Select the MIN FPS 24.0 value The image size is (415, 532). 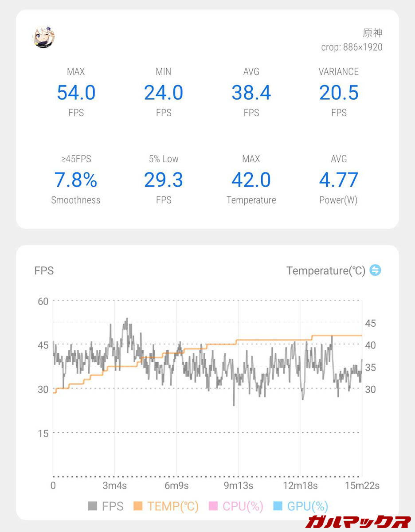(x=164, y=93)
